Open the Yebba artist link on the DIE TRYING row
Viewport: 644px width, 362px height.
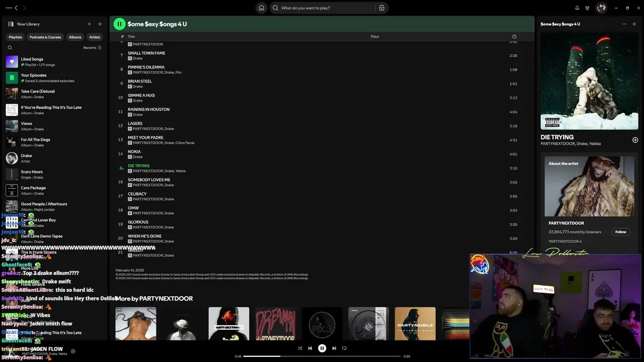181,171
